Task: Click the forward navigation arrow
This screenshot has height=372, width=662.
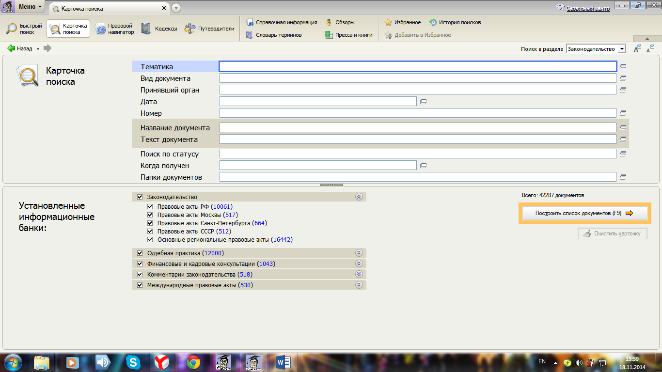Action: (47, 49)
